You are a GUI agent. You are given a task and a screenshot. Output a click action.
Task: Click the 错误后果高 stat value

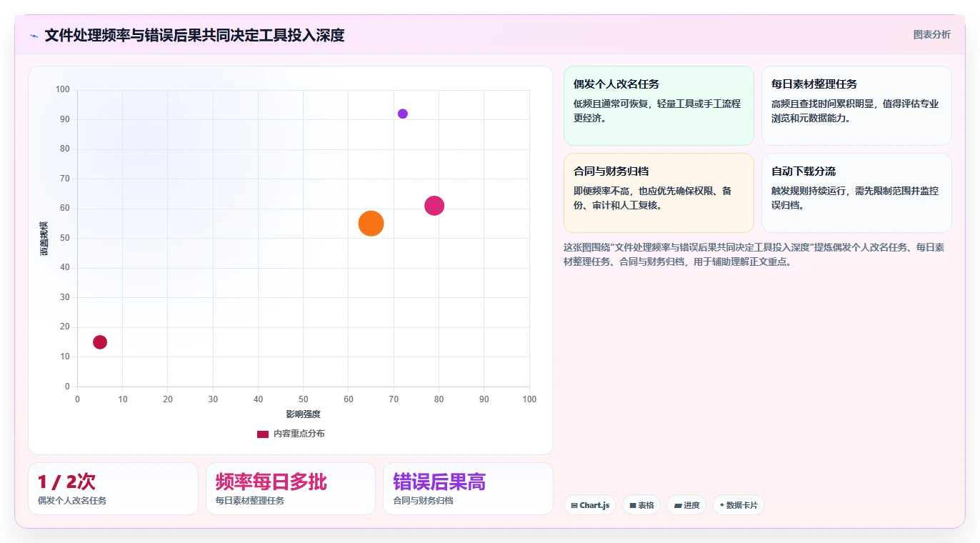tap(439, 482)
